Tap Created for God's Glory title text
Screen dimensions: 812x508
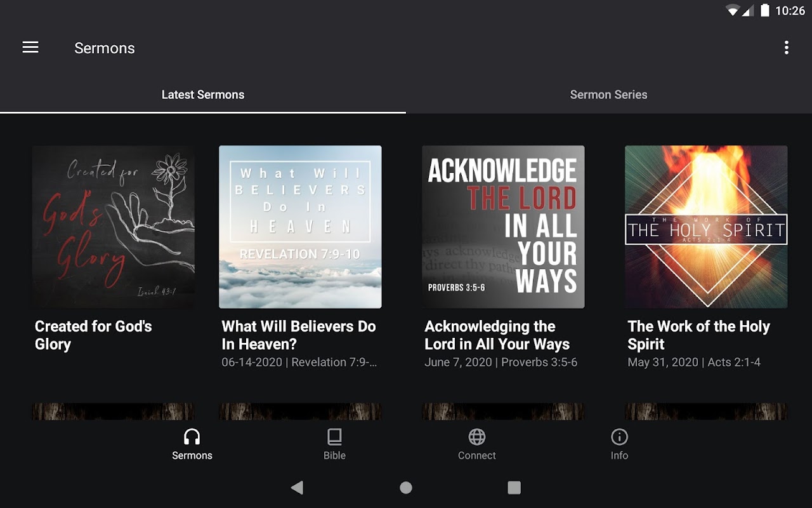point(93,335)
